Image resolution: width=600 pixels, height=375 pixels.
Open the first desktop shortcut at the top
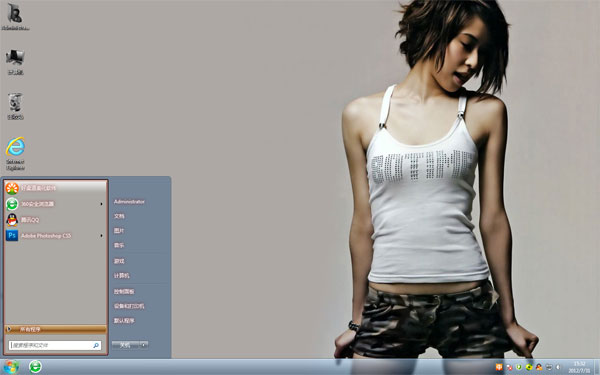tap(15, 16)
